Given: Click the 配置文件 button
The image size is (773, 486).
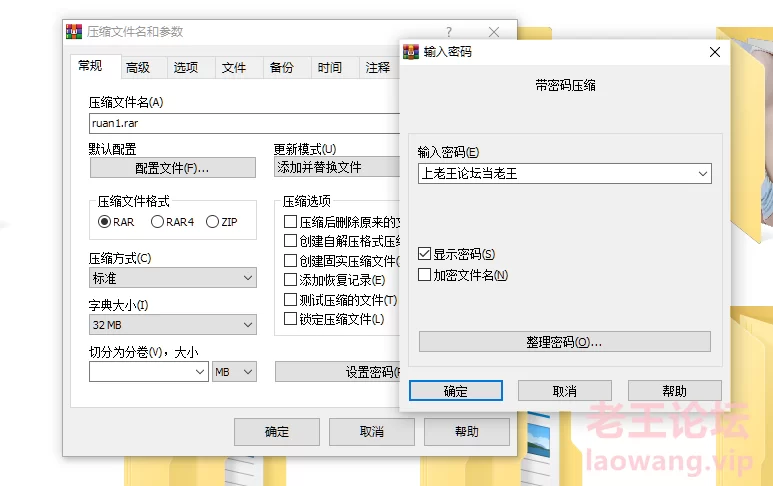Looking at the screenshot, I should click(172, 168).
